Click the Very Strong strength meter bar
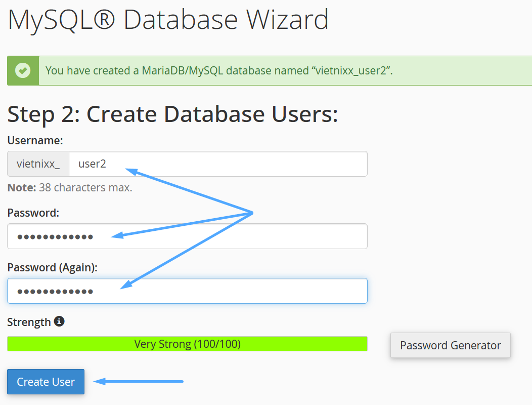Viewport: 532px width, 405px height. pyautogui.click(x=187, y=344)
